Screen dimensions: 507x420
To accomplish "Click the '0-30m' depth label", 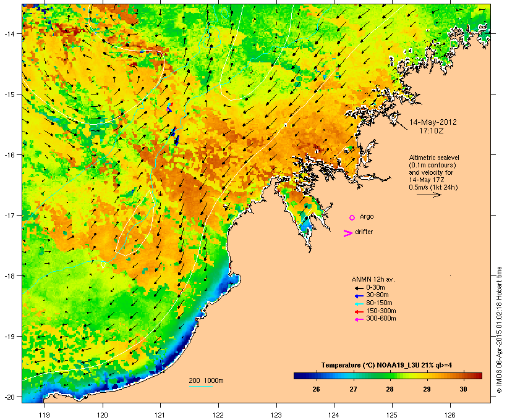I will coord(375,288).
